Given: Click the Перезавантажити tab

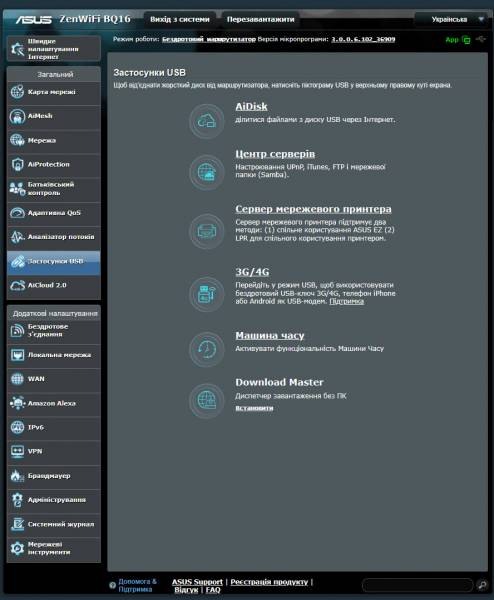Looking at the screenshot, I should [x=261, y=19].
